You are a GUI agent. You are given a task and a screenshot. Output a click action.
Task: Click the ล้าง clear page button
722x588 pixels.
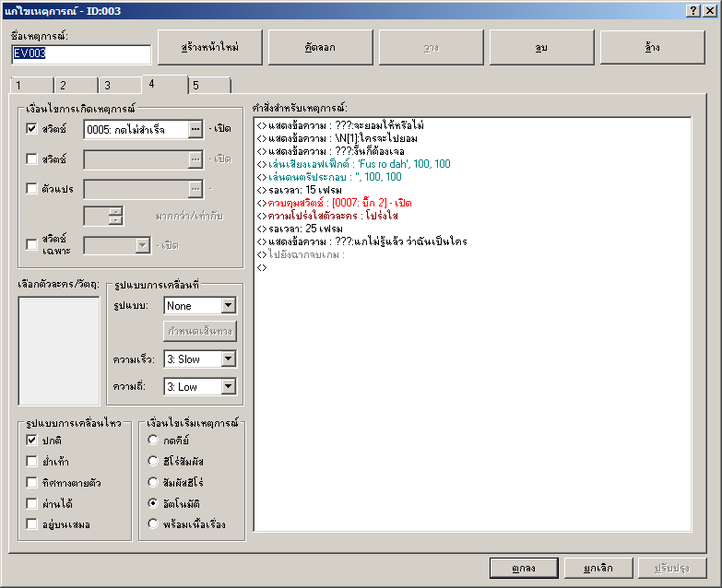point(653,47)
